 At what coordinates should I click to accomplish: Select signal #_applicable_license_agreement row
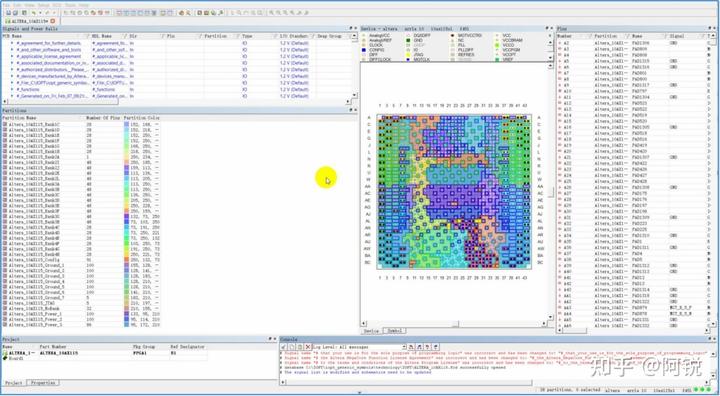[x=177, y=57]
